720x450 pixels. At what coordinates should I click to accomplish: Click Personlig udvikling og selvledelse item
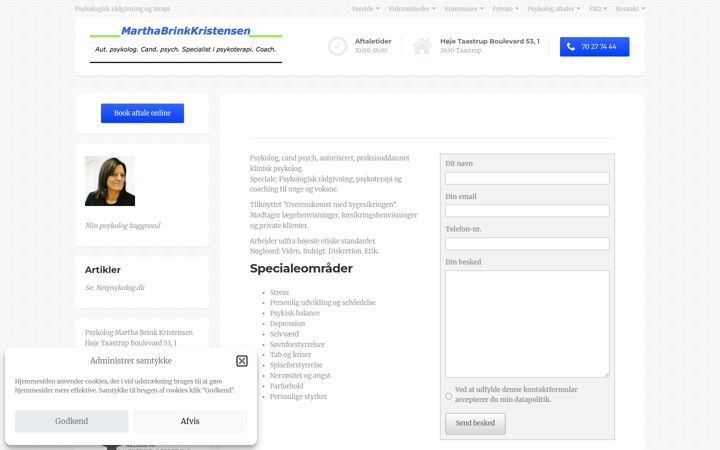coord(323,303)
